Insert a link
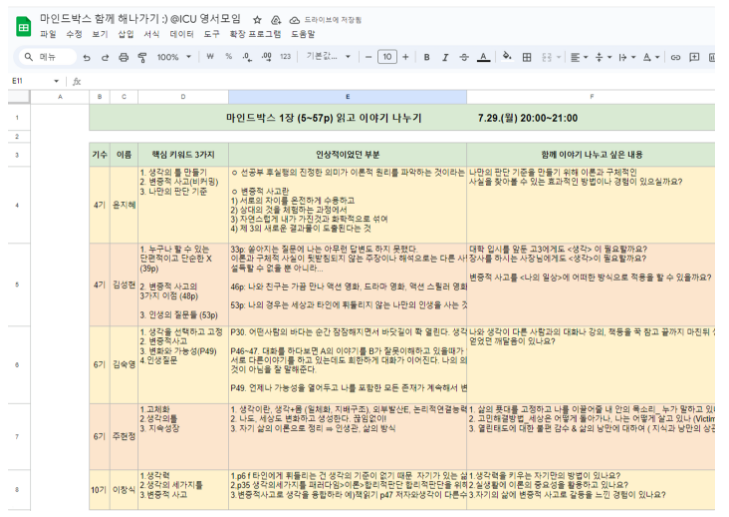Viewport: 729px width, 517px height. point(675,57)
